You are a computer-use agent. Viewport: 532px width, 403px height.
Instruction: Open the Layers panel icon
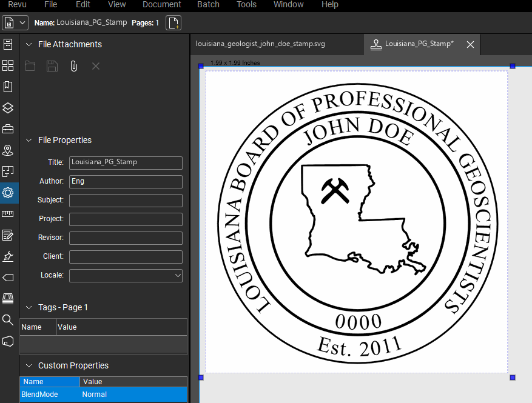(x=8, y=108)
